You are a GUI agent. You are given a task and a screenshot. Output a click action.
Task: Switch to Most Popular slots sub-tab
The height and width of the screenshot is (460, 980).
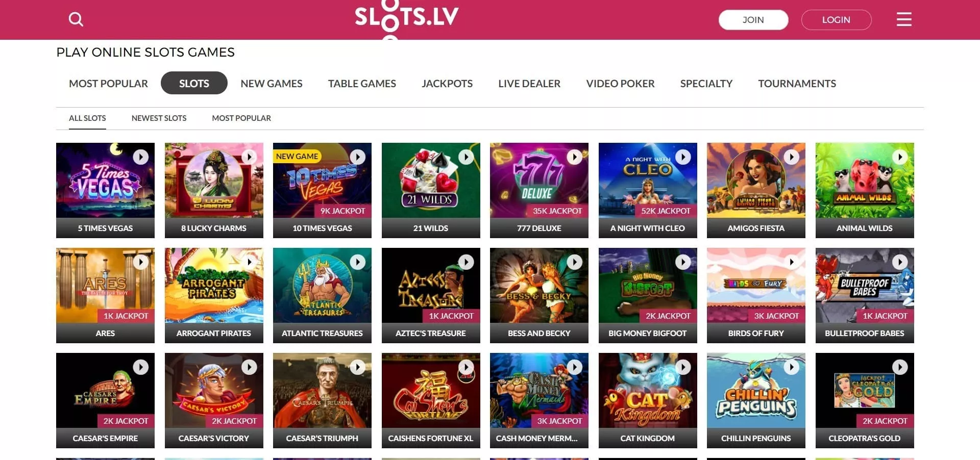[x=241, y=118]
